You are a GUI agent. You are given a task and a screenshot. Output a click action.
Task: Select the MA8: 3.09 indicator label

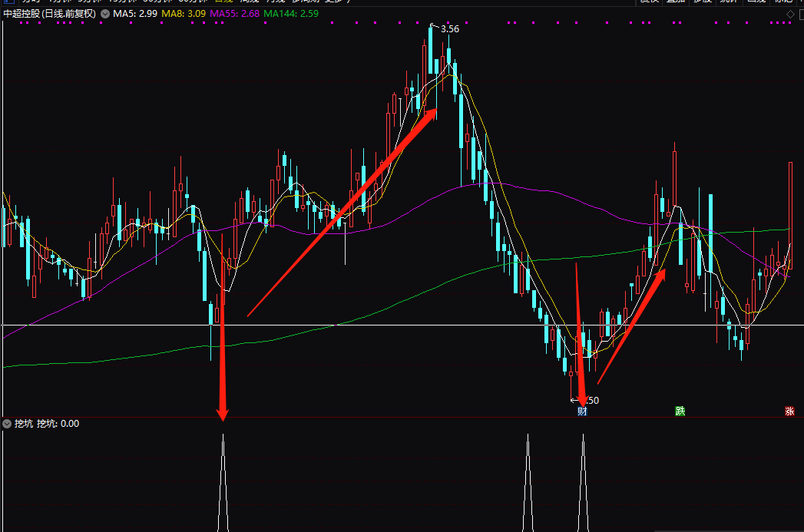click(183, 14)
